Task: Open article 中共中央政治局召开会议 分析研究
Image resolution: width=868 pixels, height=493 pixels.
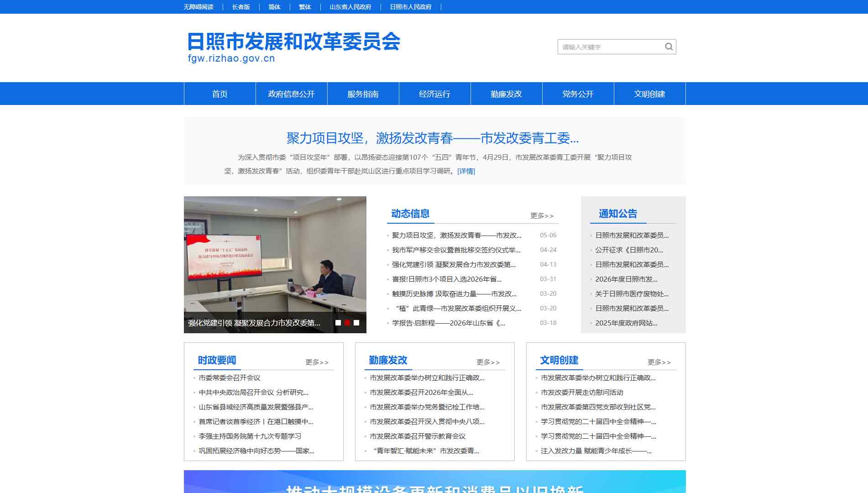Action: [254, 392]
